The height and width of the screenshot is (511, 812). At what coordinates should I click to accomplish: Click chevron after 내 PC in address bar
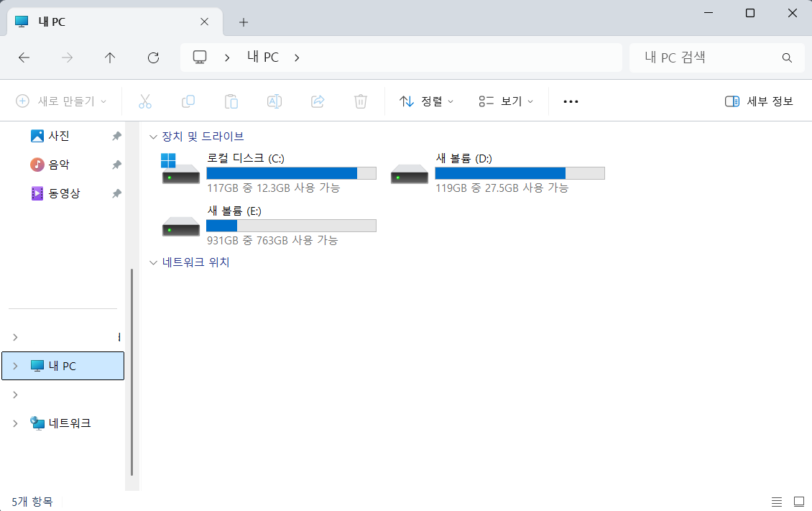click(297, 57)
